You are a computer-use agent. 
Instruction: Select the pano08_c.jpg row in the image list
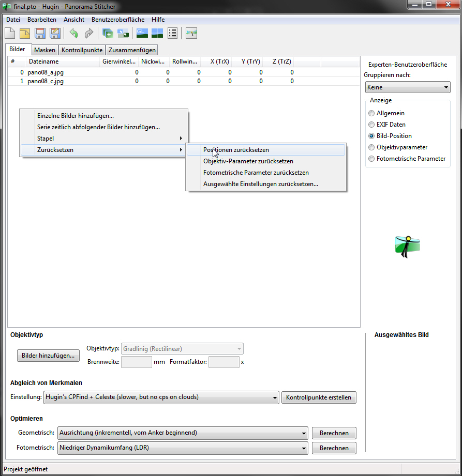pos(46,81)
